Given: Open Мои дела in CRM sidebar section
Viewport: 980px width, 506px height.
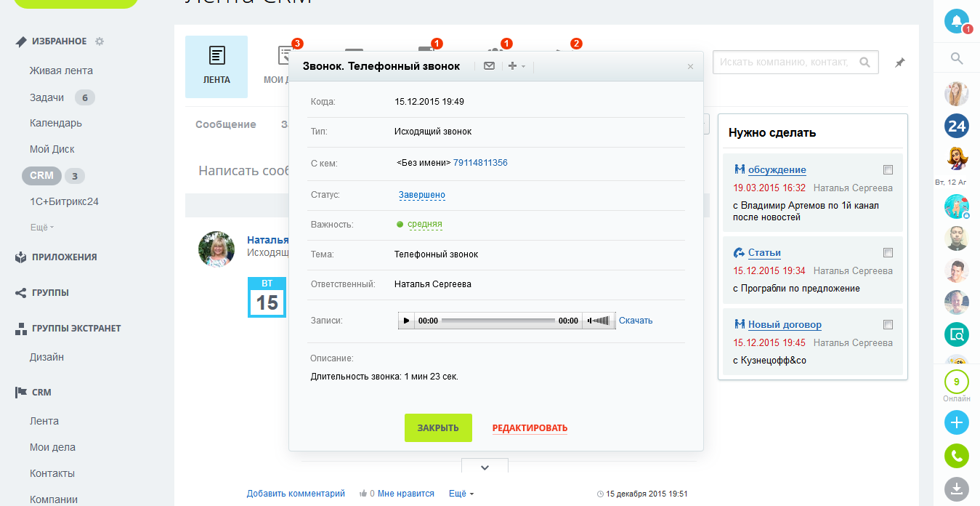Looking at the screenshot, I should pos(52,447).
